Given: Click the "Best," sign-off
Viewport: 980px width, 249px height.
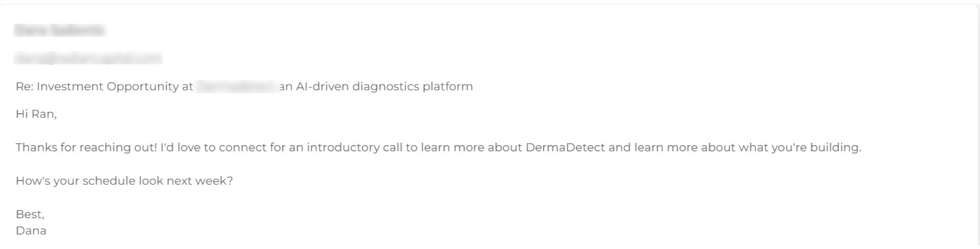Looking at the screenshot, I should coord(30,214).
